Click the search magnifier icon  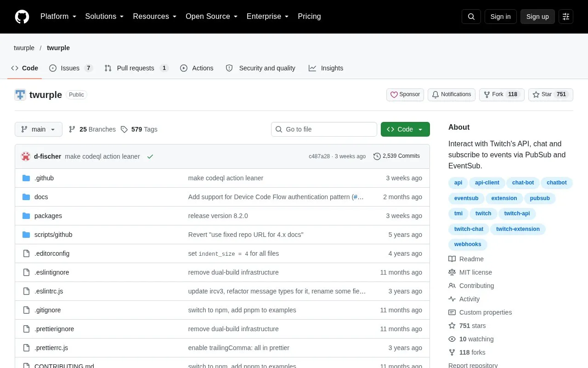(471, 17)
